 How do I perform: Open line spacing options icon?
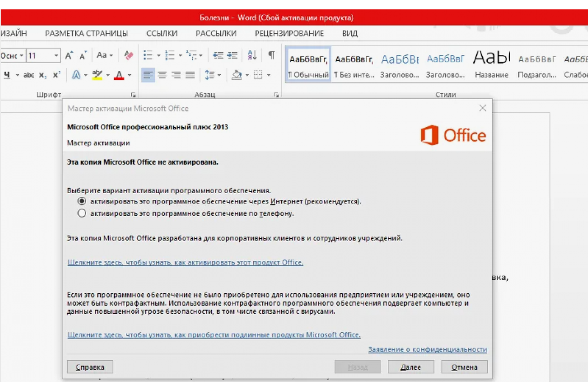click(x=210, y=74)
